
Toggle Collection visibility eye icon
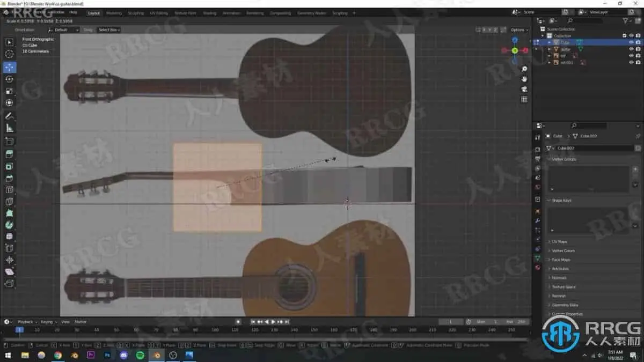click(x=631, y=35)
